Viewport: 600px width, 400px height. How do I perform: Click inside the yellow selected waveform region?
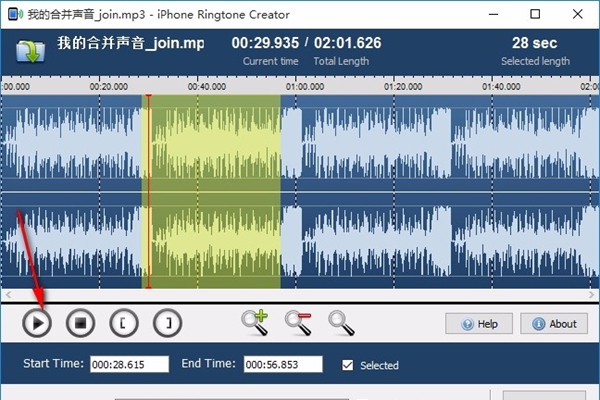pyautogui.click(x=211, y=191)
